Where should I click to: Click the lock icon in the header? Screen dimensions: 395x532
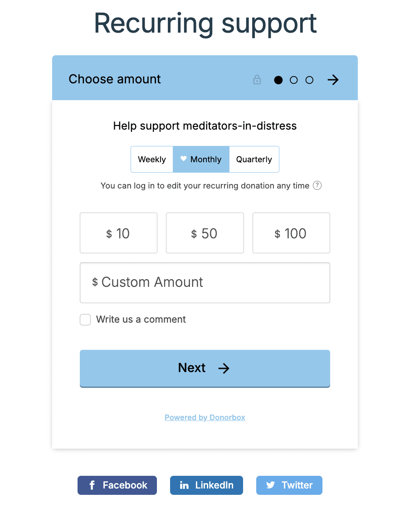click(x=257, y=80)
